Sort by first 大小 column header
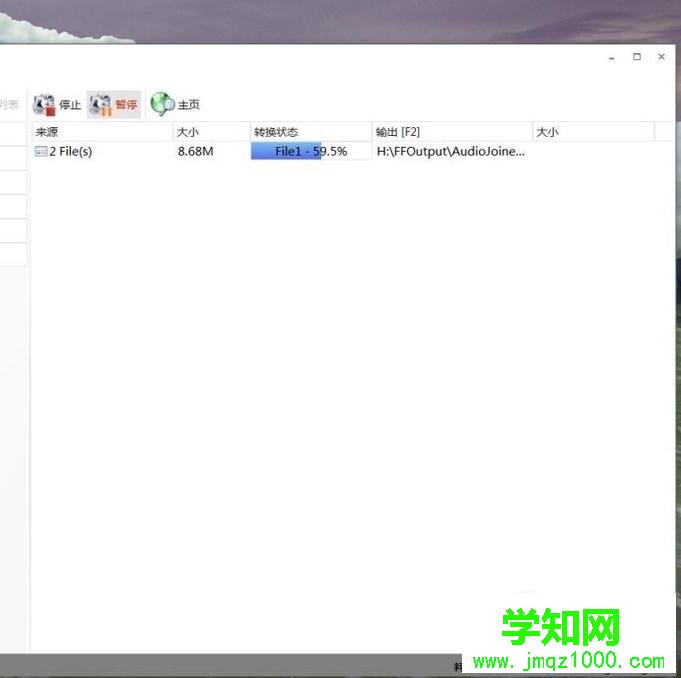The height and width of the screenshot is (678, 681). click(212, 132)
